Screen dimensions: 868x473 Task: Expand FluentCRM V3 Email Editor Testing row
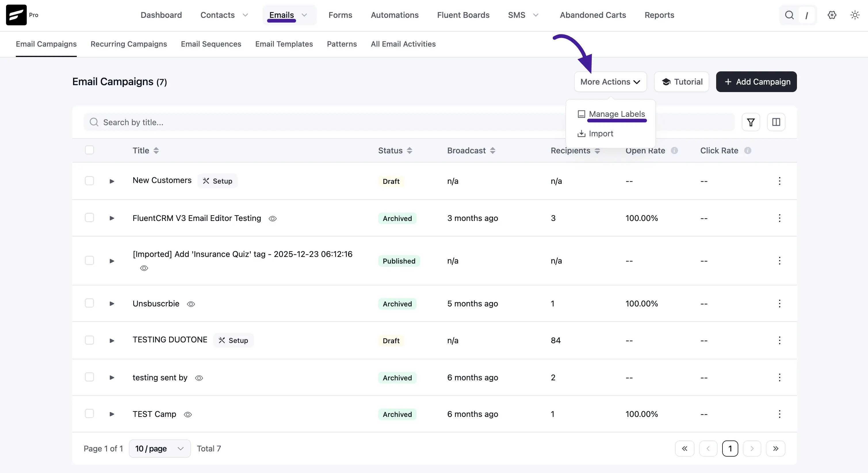coord(112,218)
